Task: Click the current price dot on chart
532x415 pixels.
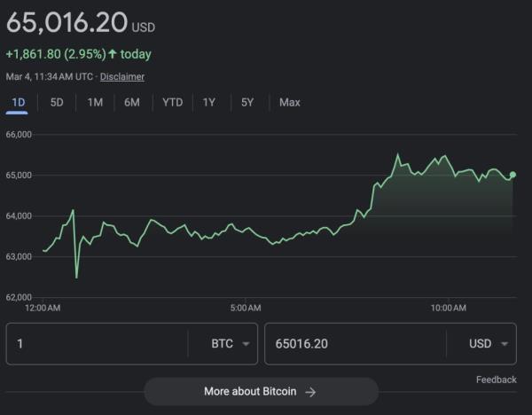Action: tap(512, 175)
